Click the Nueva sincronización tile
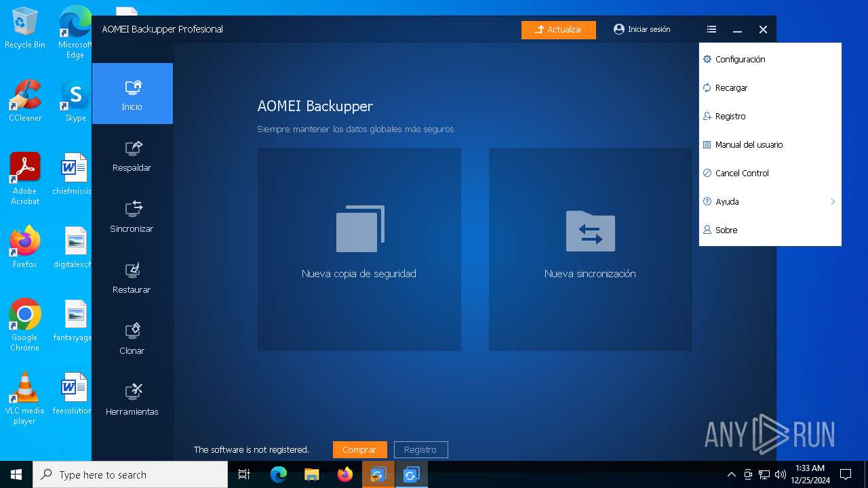The width and height of the screenshot is (868, 488). point(591,249)
